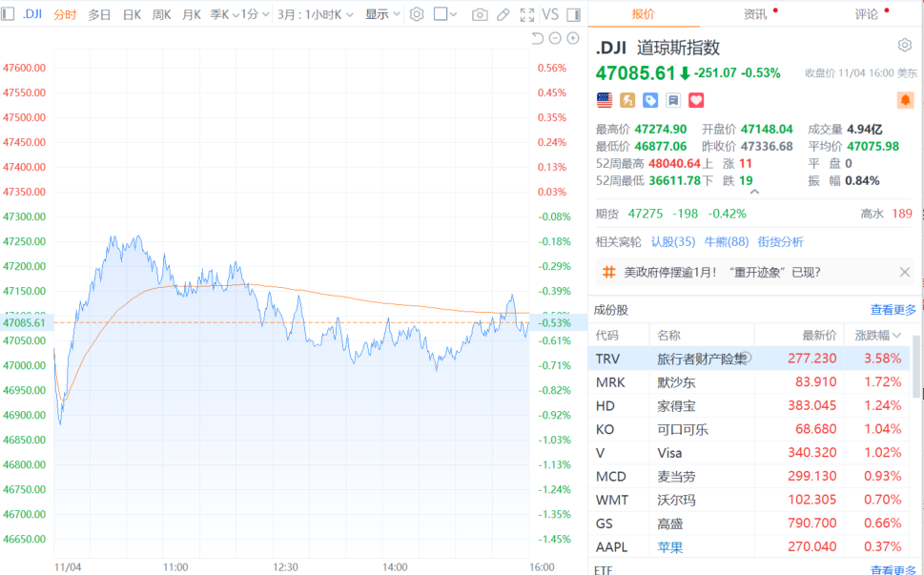
Task: Collapse quote details with up chevron
Action: [754, 192]
